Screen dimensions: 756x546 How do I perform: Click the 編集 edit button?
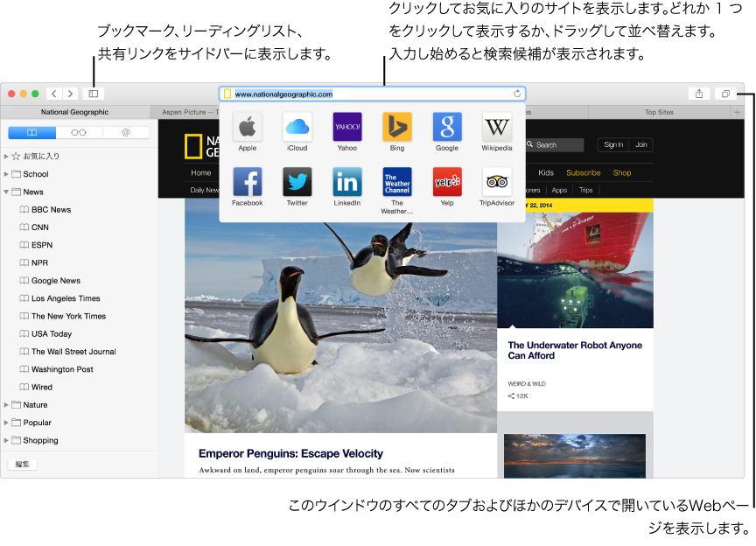(23, 464)
